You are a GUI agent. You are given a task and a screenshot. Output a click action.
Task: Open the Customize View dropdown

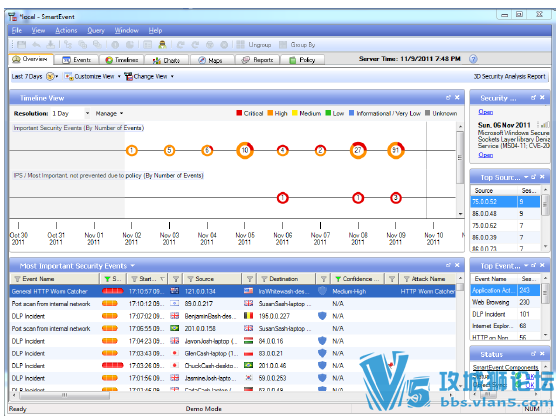(92, 77)
